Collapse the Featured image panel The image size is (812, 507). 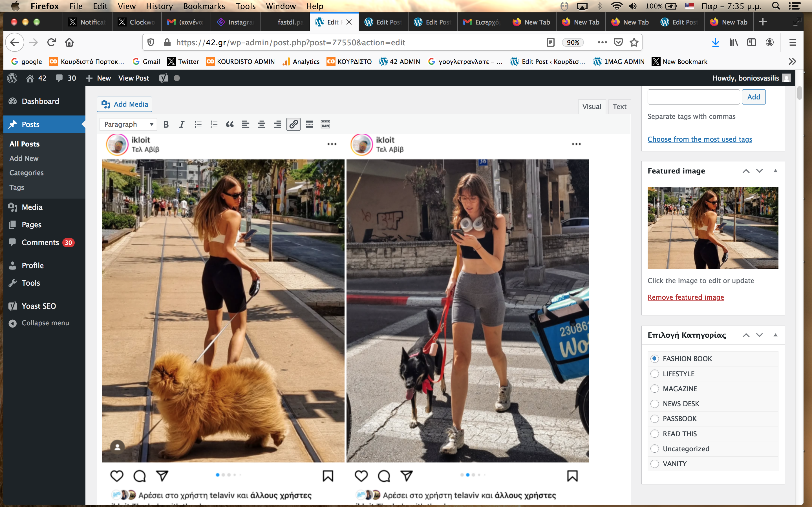(x=775, y=171)
